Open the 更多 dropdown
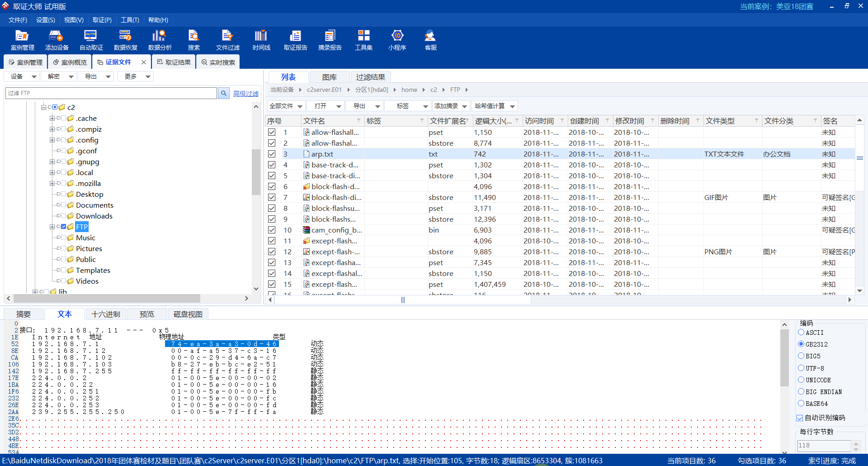This screenshot has width=868, height=466. (136, 76)
